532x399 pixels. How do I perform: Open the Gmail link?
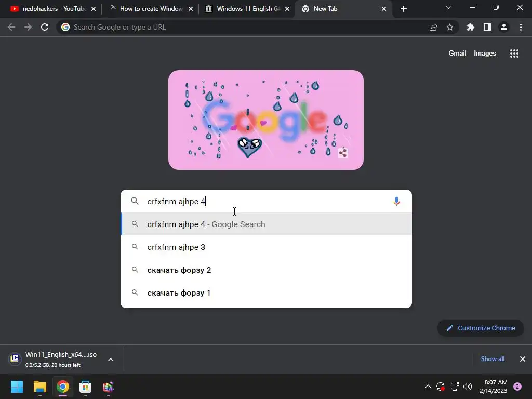click(457, 54)
